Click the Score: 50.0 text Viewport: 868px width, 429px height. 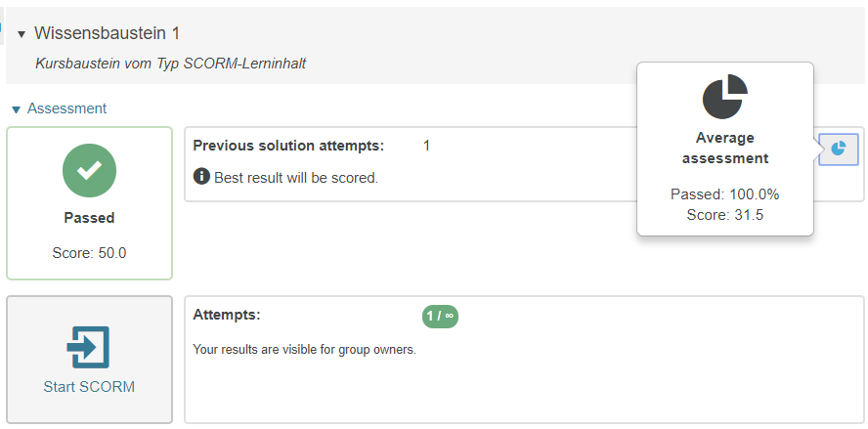coord(89,253)
